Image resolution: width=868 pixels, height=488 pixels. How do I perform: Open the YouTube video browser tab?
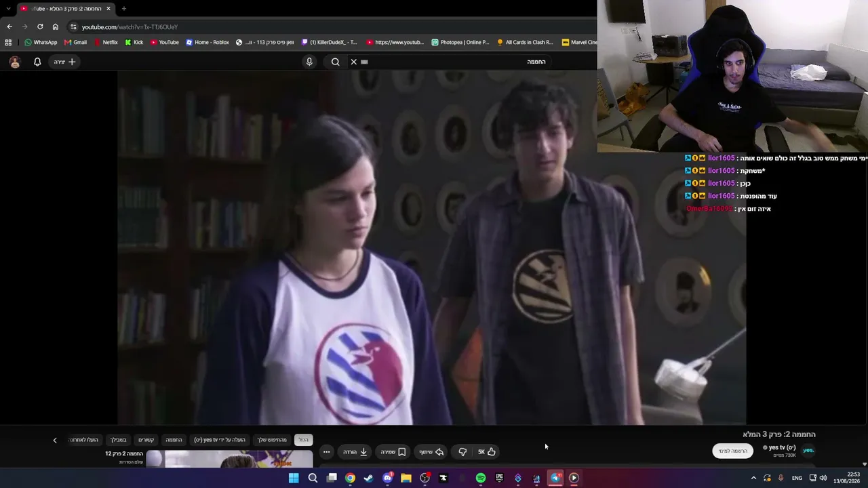coord(65,9)
